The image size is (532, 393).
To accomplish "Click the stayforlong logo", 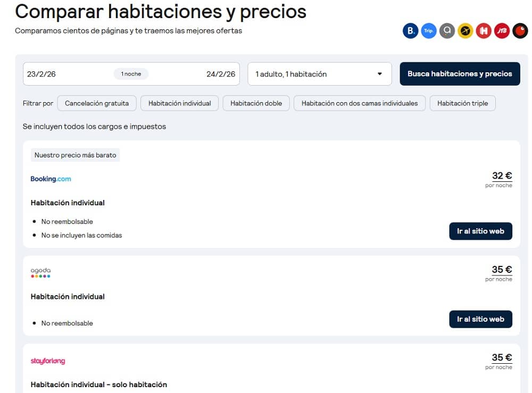I will coord(48,361).
